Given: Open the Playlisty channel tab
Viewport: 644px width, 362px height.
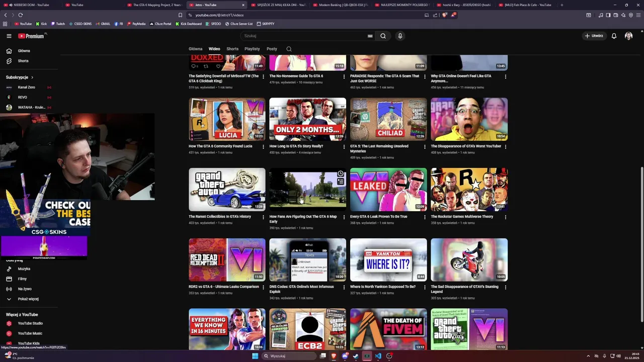Looking at the screenshot, I should click(252, 49).
